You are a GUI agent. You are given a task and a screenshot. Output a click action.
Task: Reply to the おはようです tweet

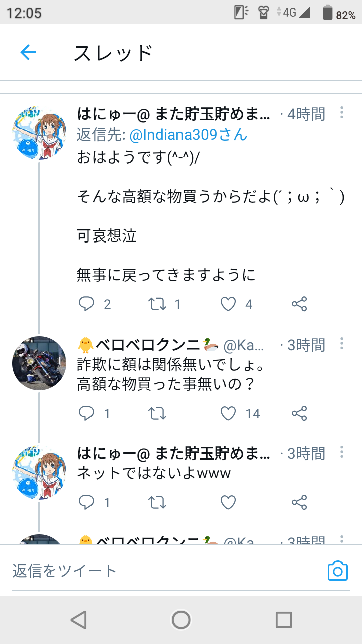pyautogui.click(x=87, y=304)
